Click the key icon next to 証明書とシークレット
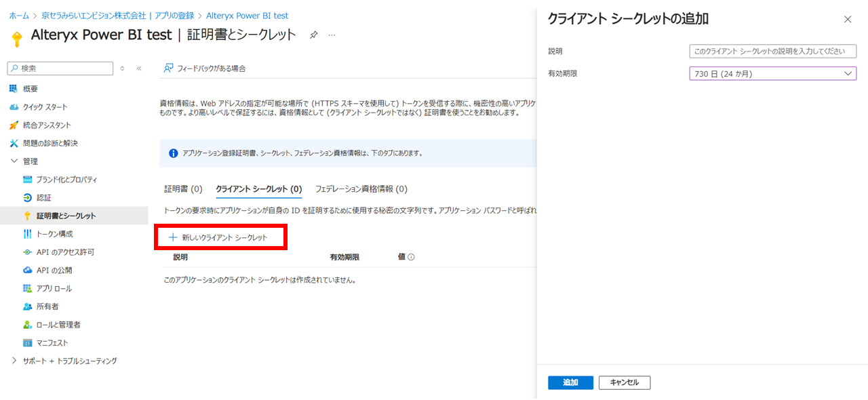Viewport: 868px width, 400px height. click(x=28, y=216)
